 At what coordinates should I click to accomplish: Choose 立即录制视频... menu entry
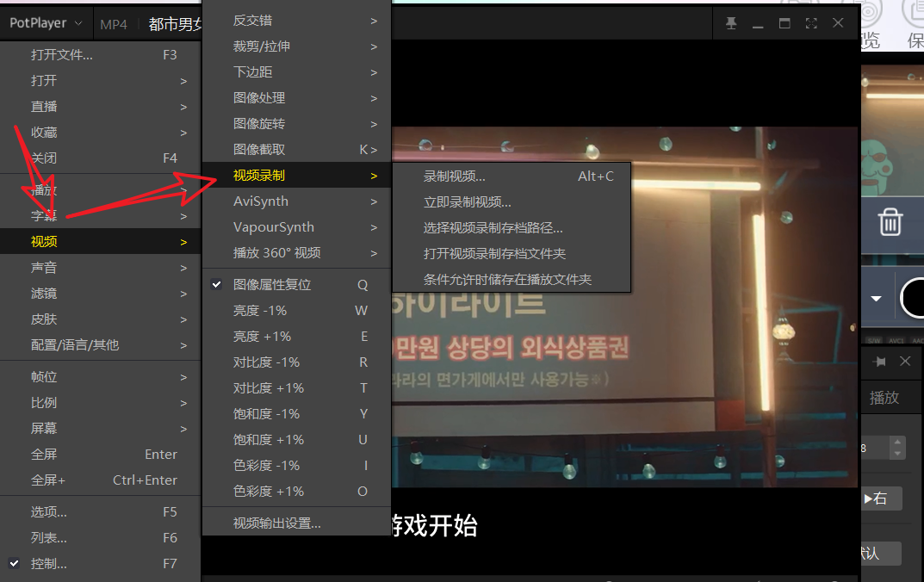pos(468,202)
